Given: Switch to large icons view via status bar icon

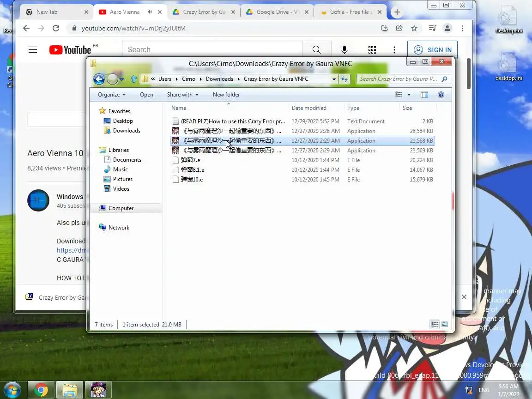Looking at the screenshot, I should 445,325.
